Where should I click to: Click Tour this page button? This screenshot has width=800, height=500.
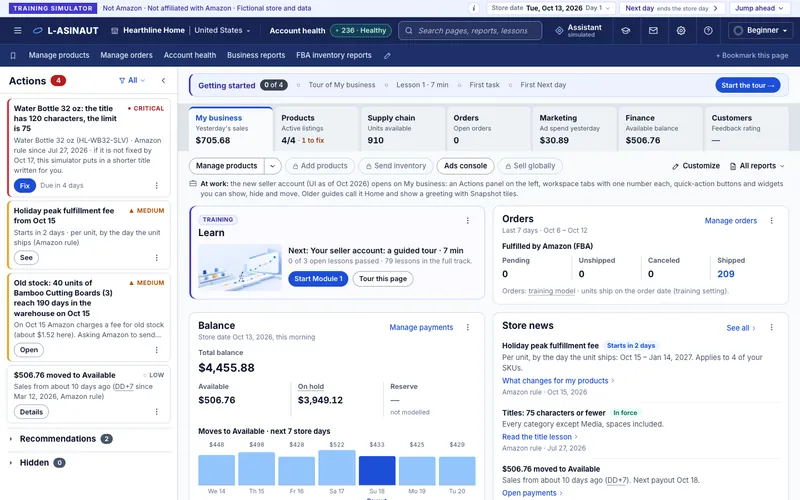tap(383, 279)
